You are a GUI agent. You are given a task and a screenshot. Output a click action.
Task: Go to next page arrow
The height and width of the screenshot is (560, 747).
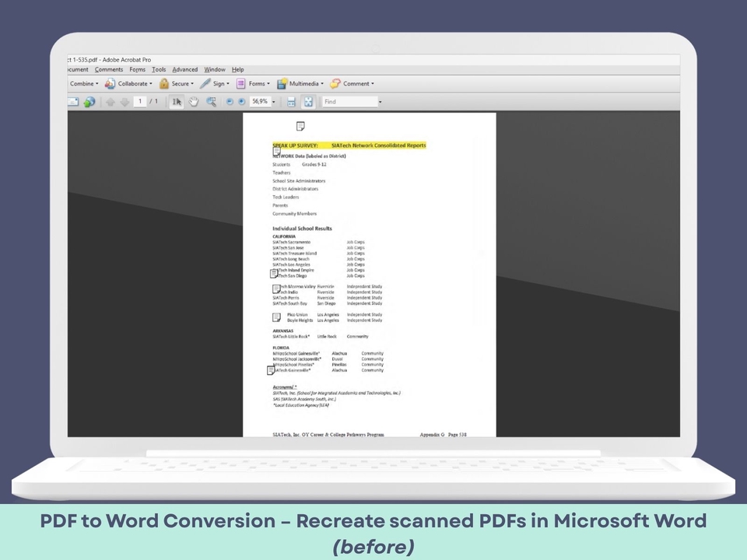click(124, 102)
